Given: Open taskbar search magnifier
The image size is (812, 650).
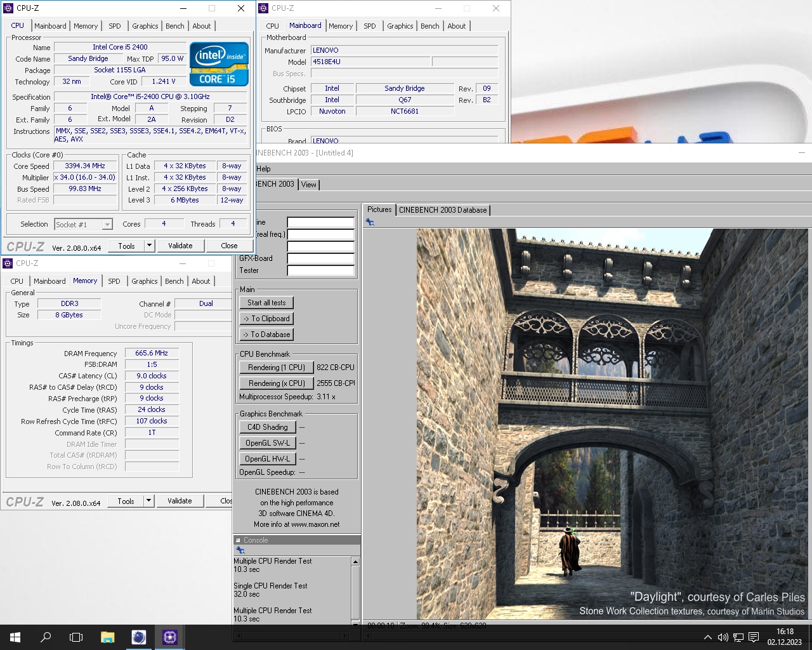Looking at the screenshot, I should 46,637.
